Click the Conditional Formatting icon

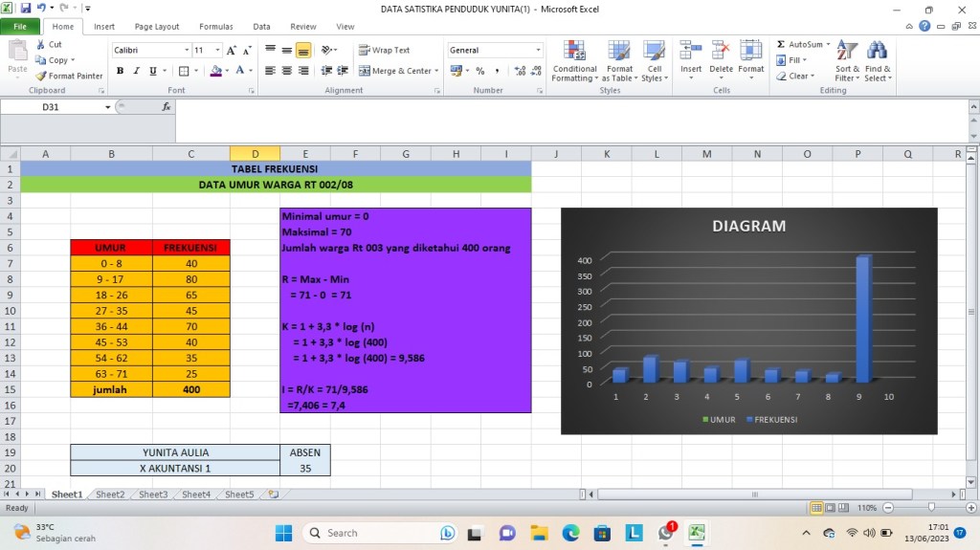(x=574, y=52)
